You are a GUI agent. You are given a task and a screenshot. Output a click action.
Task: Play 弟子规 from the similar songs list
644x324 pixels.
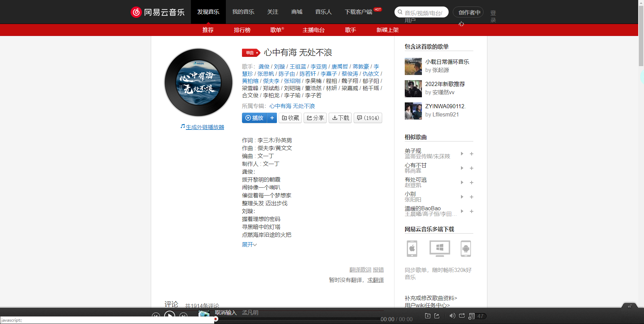(462, 154)
